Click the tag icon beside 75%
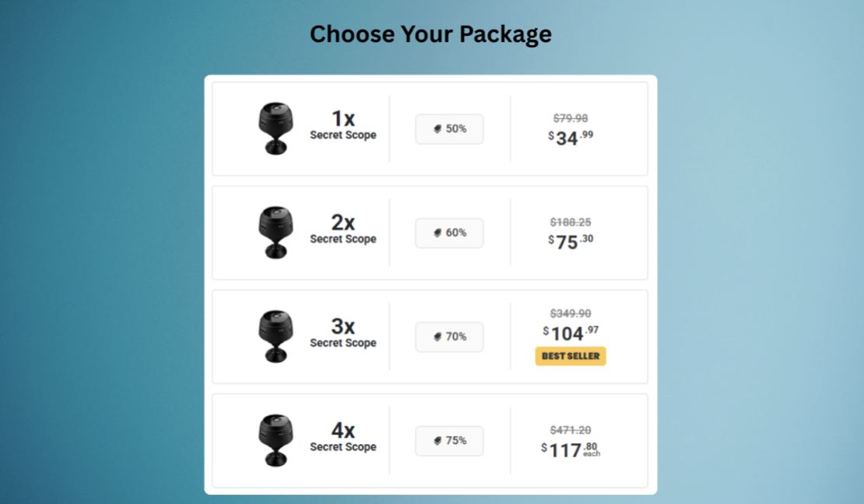The image size is (864, 504). (437, 441)
